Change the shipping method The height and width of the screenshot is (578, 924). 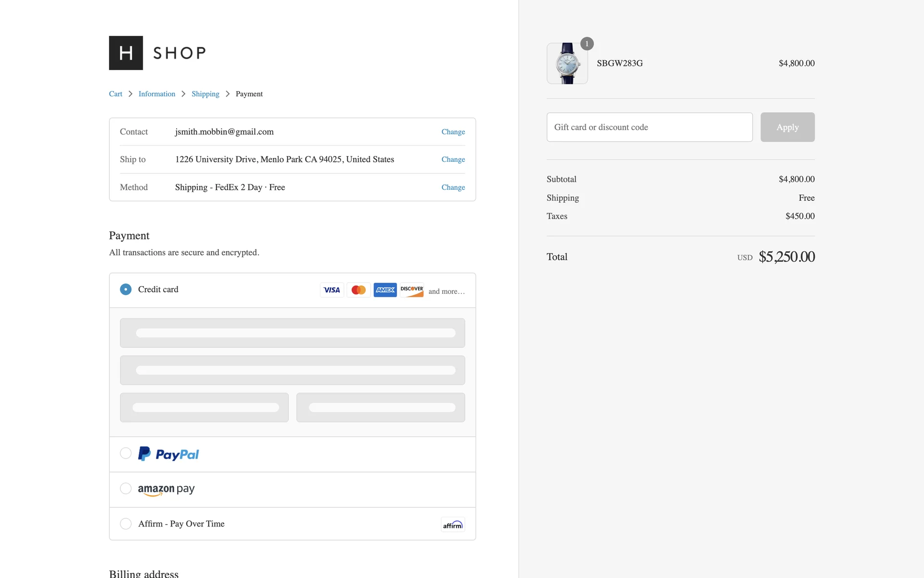pyautogui.click(x=453, y=187)
